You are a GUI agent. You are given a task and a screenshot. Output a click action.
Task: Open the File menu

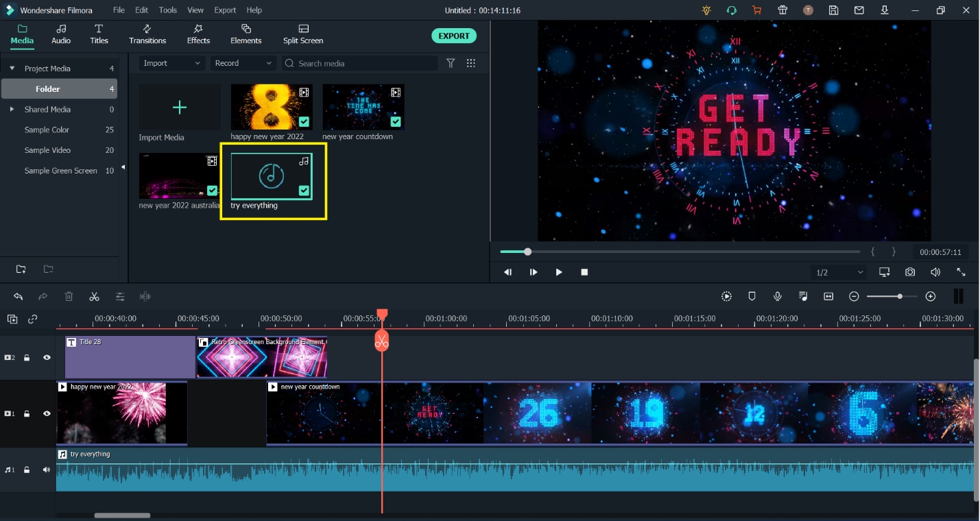tap(119, 10)
